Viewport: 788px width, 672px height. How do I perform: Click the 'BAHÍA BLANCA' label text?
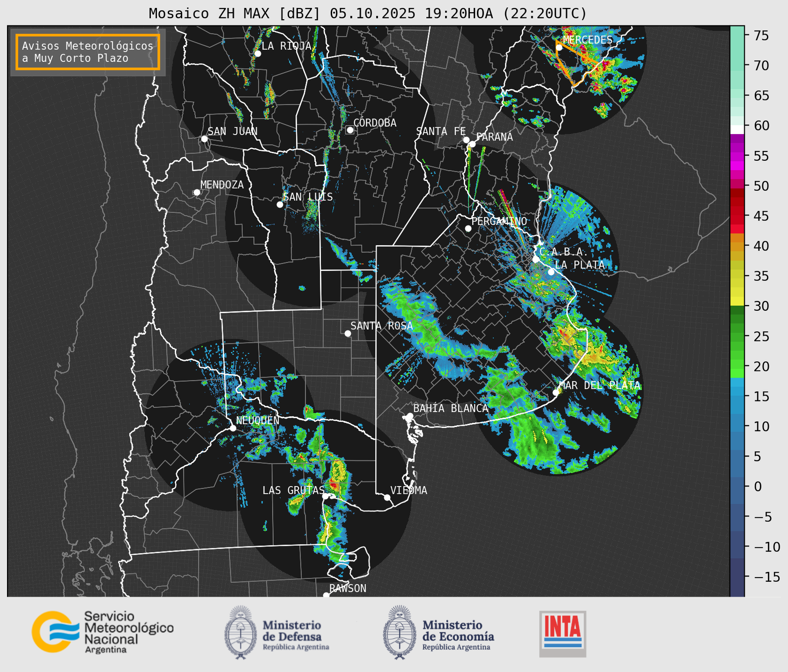[451, 408]
